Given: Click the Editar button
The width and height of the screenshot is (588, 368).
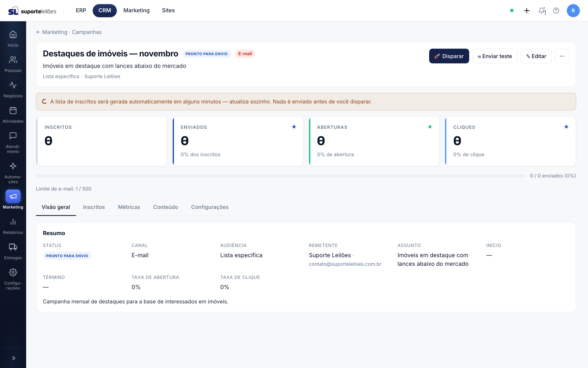Looking at the screenshot, I should coord(536,56).
